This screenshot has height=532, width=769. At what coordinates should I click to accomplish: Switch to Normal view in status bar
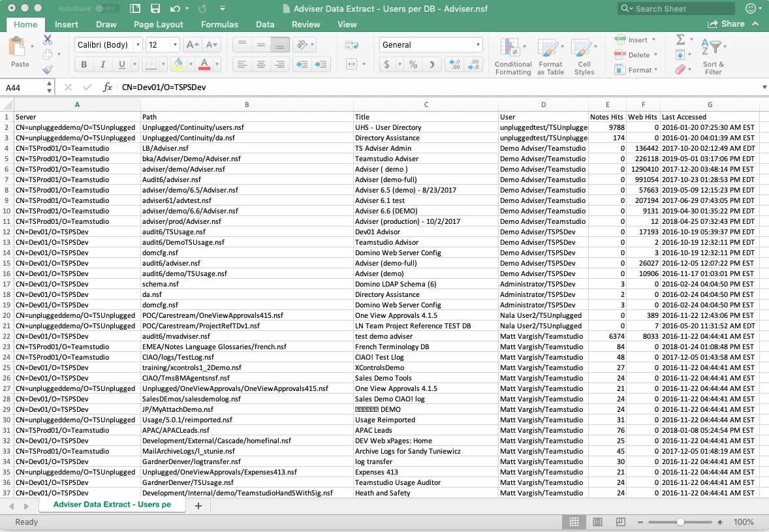pyautogui.click(x=574, y=522)
